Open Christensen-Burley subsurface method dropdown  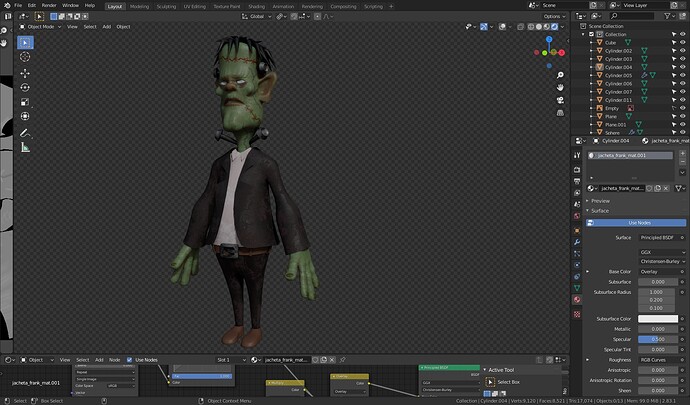pos(662,261)
